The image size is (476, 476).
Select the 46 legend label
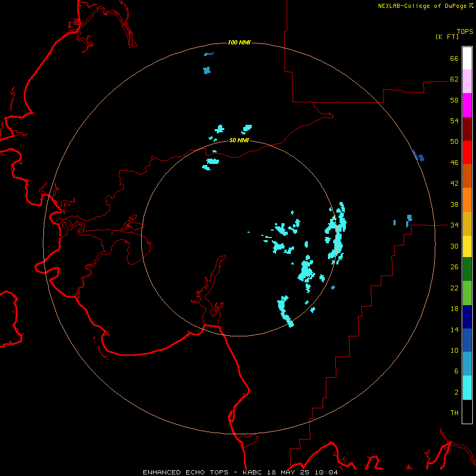(x=454, y=163)
